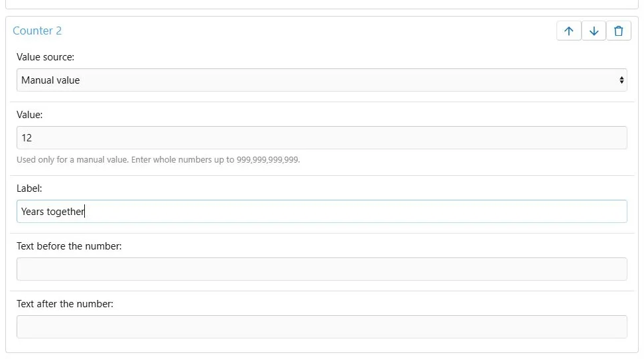The image size is (644, 359).
Task: Delete Counter 2 with trash icon
Action: pyautogui.click(x=619, y=31)
